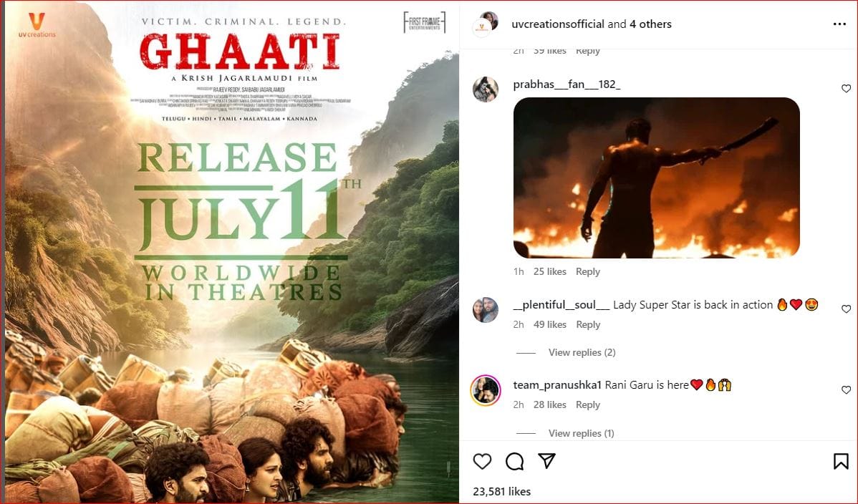Open the fire scene GIF comment

coord(656,178)
